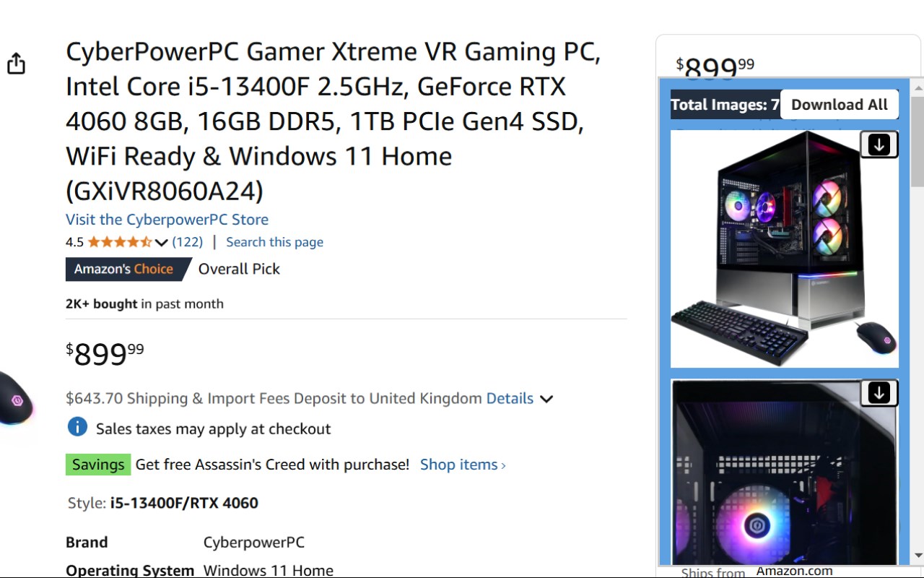
Task: Click the scroll down arrow of scrollbar
Action: [x=918, y=556]
